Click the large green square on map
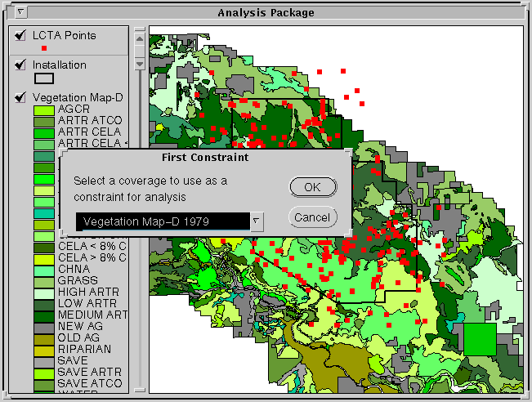The width and height of the screenshot is (532, 402). 479,339
